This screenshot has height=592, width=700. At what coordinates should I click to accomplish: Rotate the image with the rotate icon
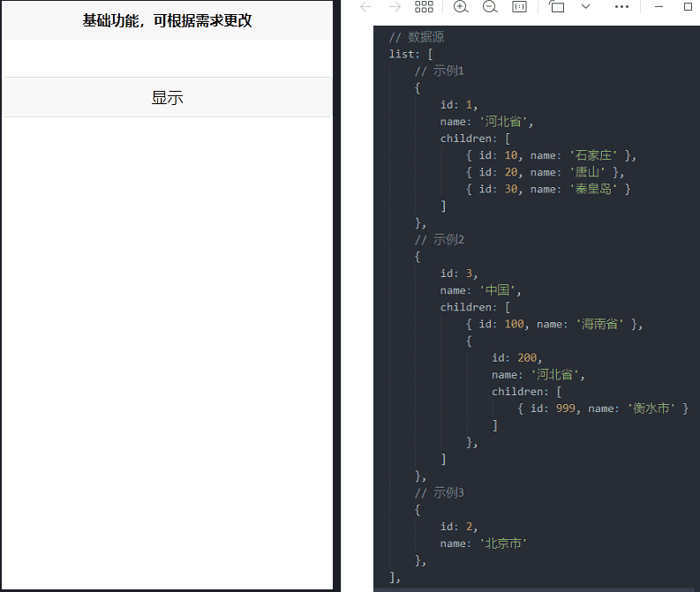(557, 7)
